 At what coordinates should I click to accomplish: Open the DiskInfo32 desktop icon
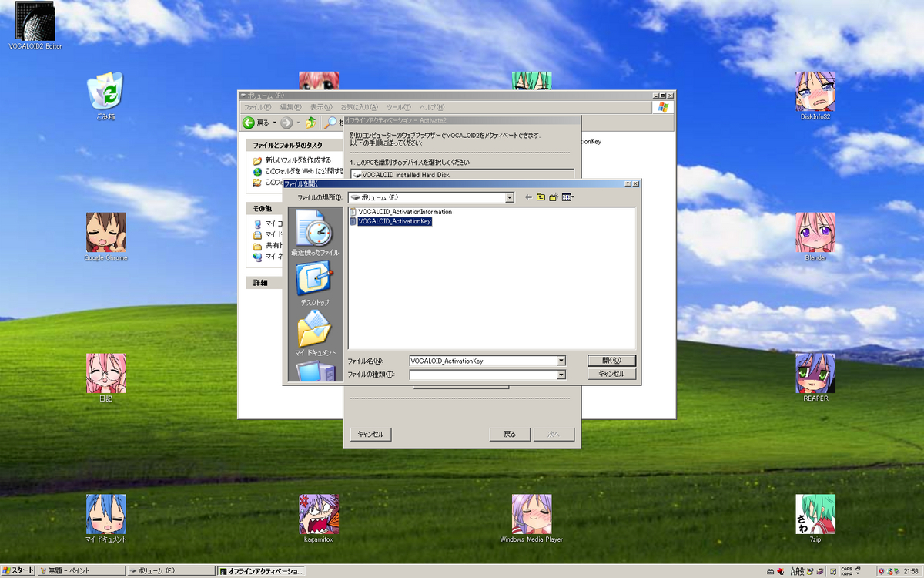815,96
